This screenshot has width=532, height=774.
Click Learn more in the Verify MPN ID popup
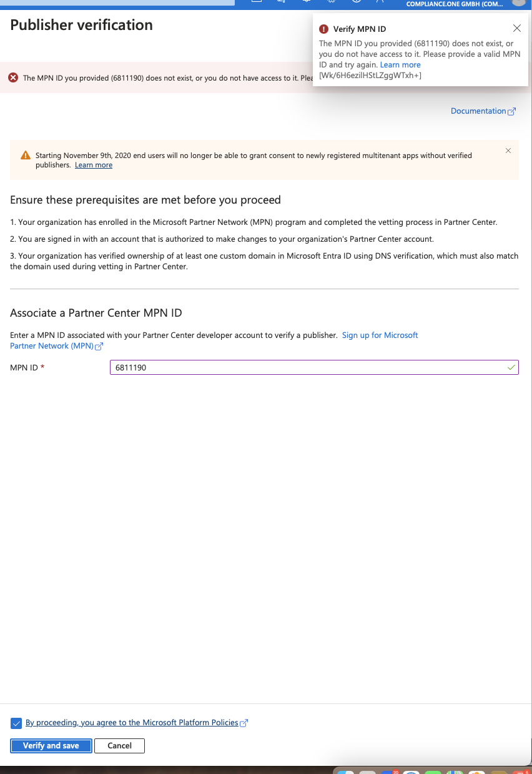tap(400, 64)
